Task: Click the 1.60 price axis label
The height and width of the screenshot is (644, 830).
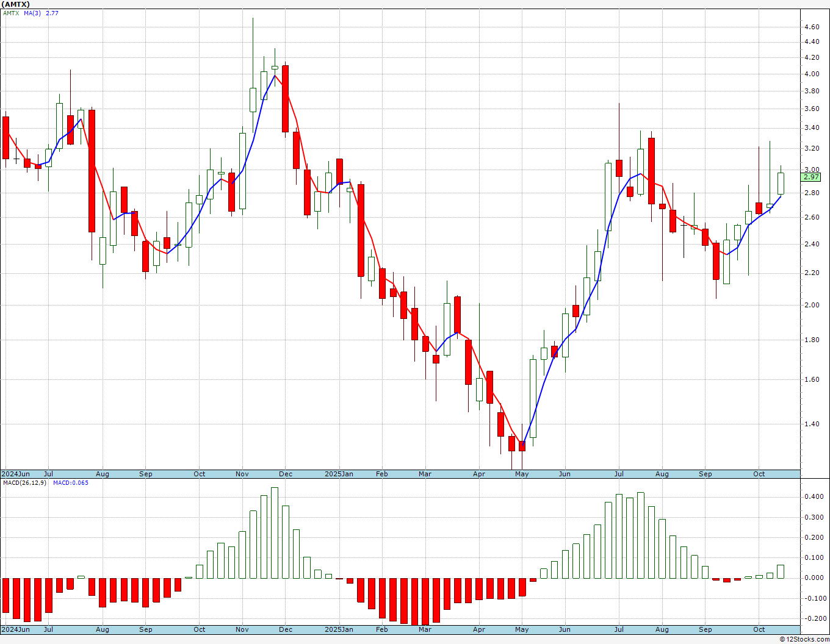Action: pos(812,380)
